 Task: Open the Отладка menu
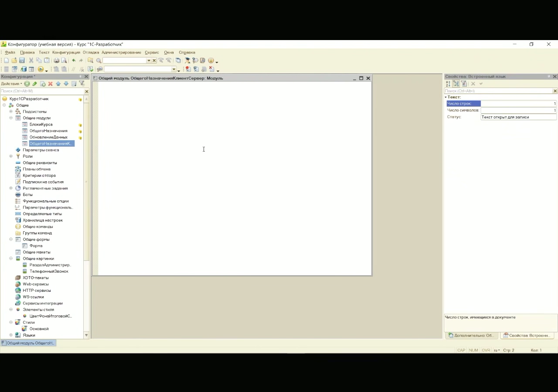(x=91, y=52)
